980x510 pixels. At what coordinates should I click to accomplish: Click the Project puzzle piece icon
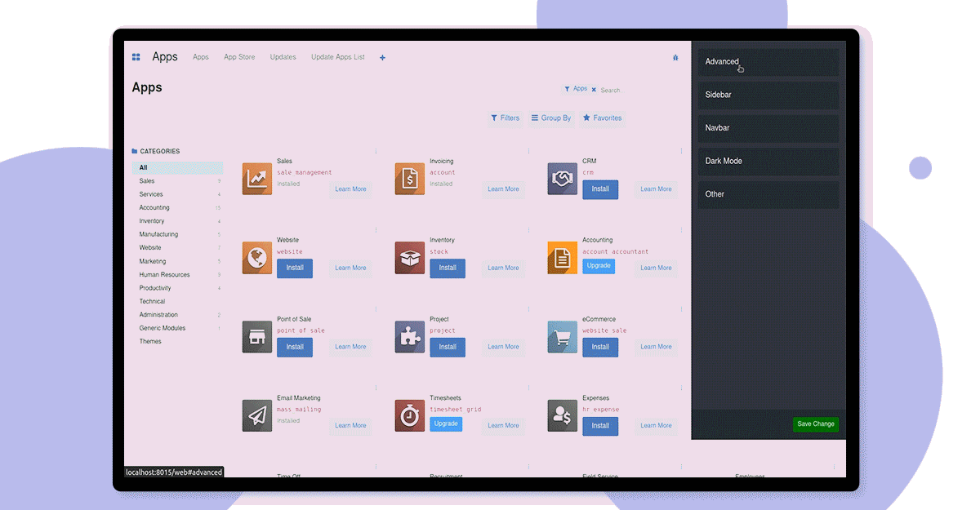(410, 337)
